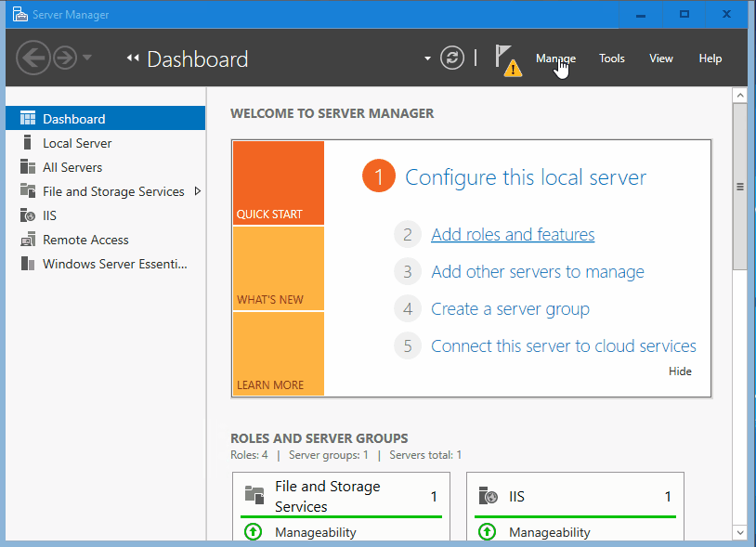756x547 pixels.
Task: Open the Manage menu
Action: [x=555, y=58]
